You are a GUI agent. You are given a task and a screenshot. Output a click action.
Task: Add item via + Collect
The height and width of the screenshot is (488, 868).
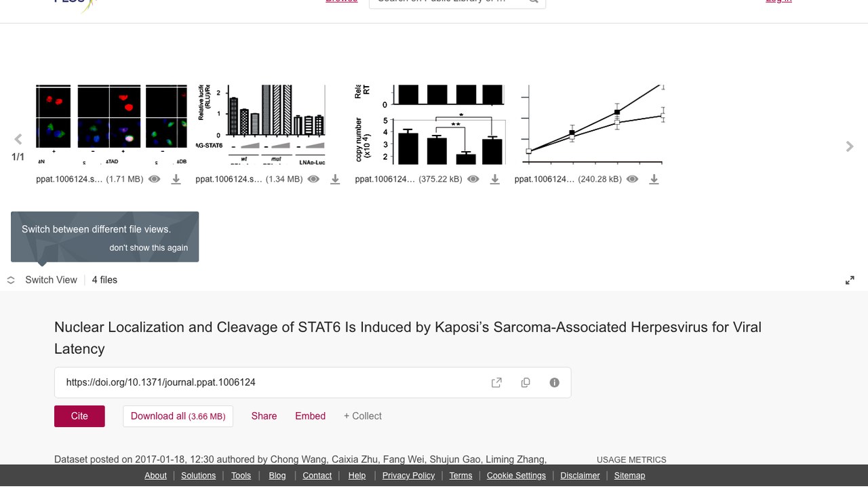click(x=363, y=416)
